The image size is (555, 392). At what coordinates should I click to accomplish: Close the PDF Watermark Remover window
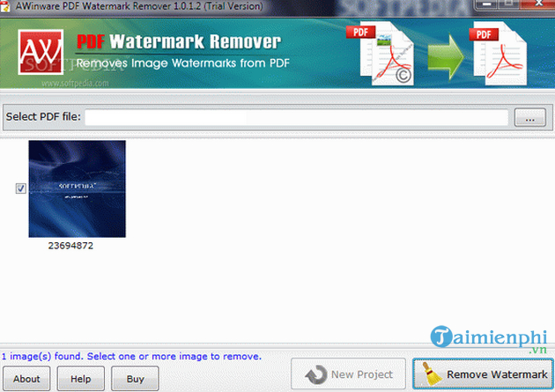(x=538, y=4)
